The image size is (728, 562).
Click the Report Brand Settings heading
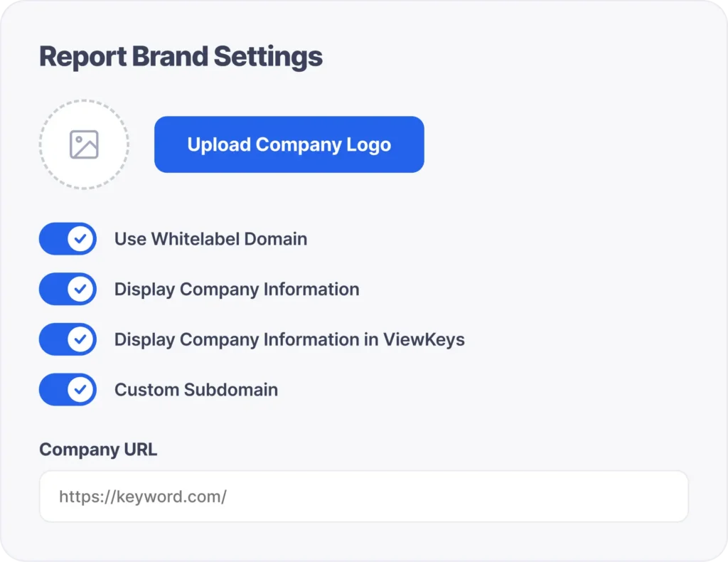point(181,56)
